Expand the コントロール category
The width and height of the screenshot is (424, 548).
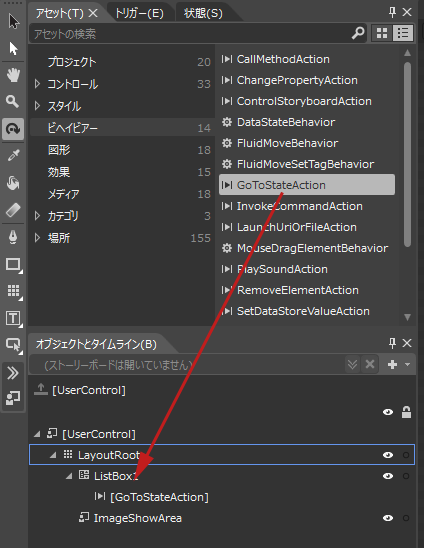(x=37, y=84)
